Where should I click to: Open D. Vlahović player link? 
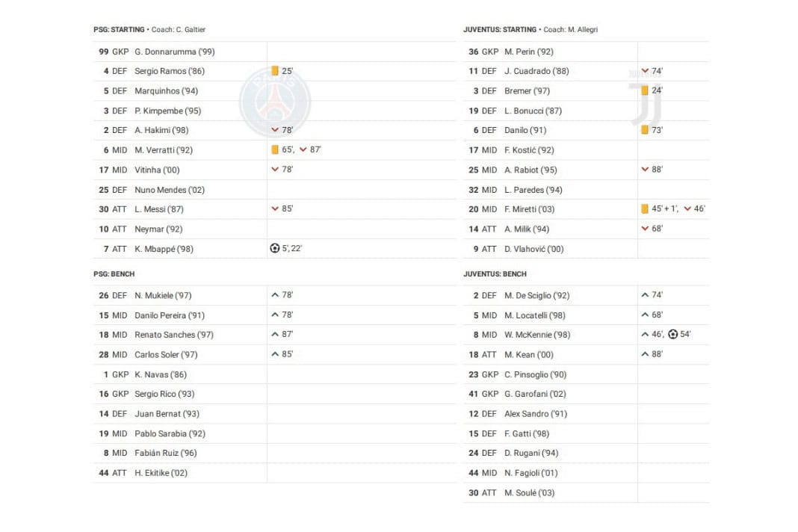point(533,249)
